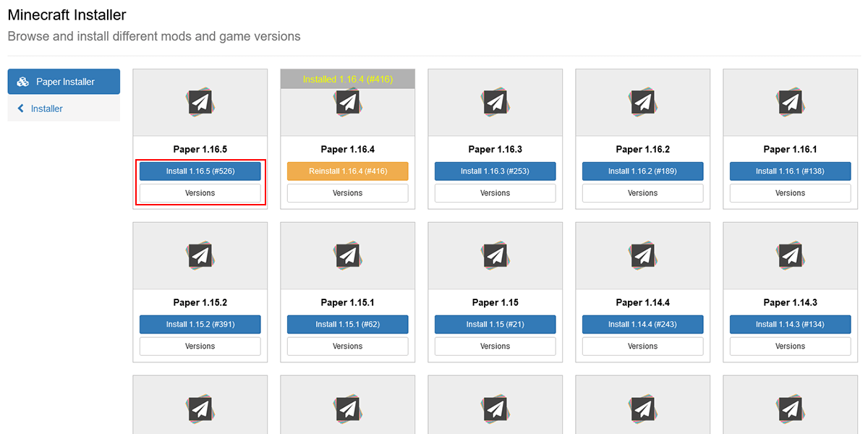Open Versions for Paper 1.15
The height and width of the screenshot is (434, 868).
[495, 346]
